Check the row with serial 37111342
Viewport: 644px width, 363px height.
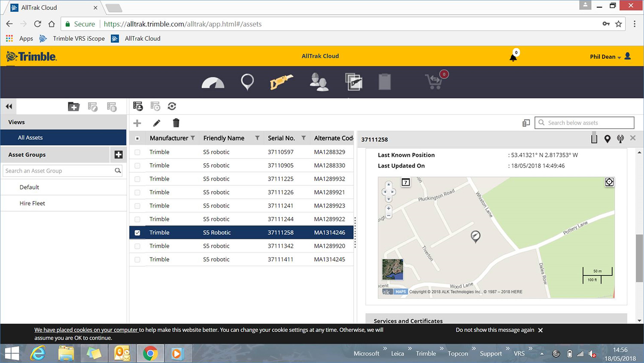coord(137,246)
